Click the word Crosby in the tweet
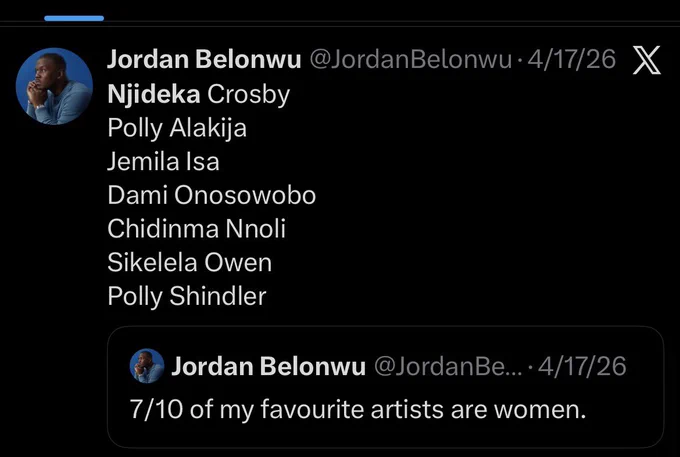The width and height of the screenshot is (680, 457). pos(248,94)
